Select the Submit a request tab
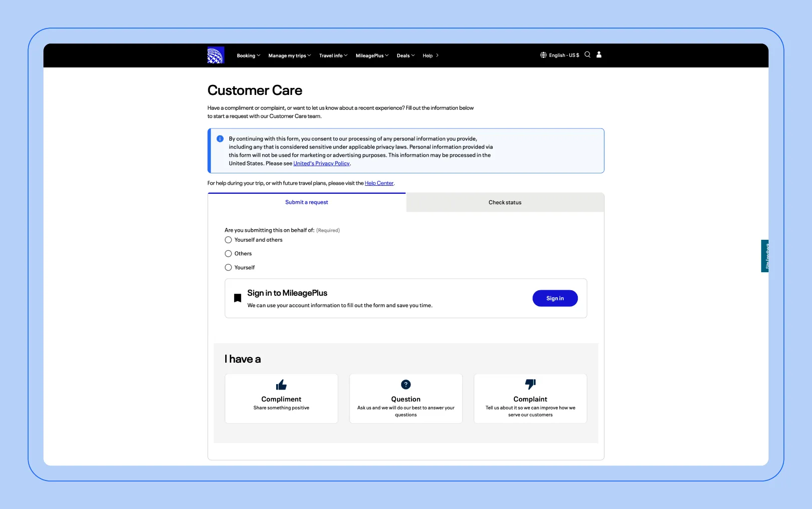This screenshot has width=812, height=509. point(307,202)
